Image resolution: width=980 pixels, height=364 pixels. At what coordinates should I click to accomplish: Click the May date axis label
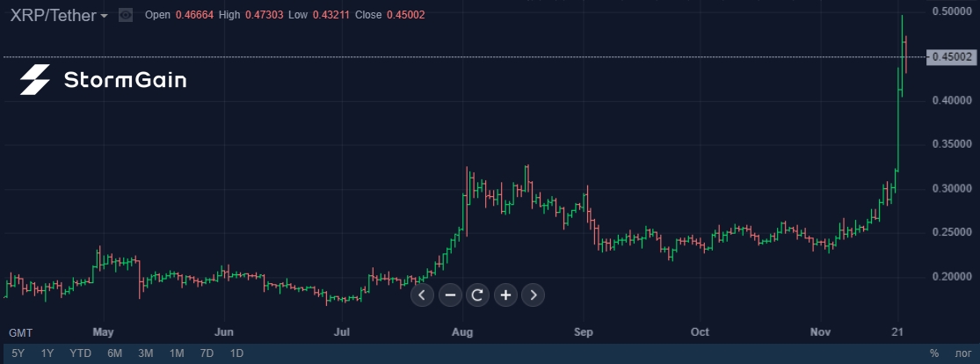103,331
